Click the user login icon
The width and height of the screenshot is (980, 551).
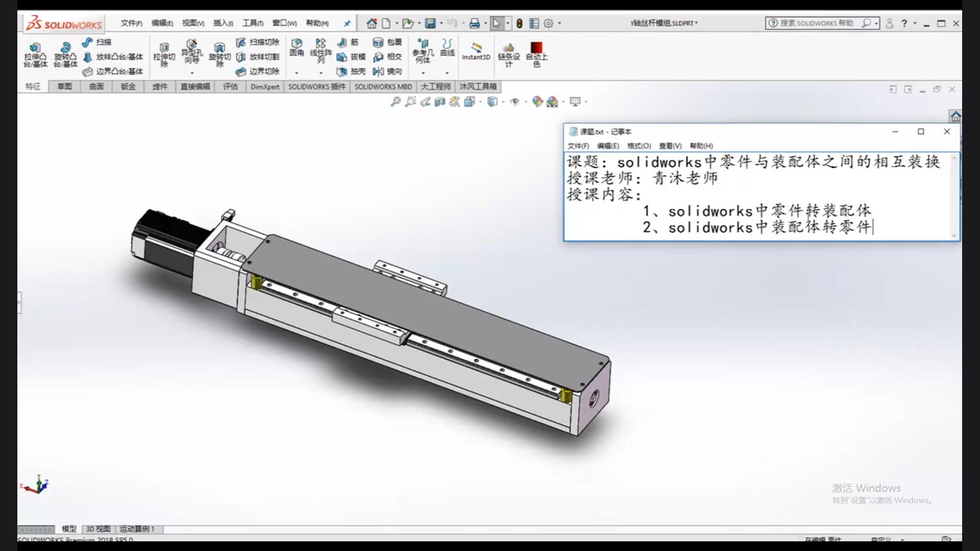tap(890, 23)
